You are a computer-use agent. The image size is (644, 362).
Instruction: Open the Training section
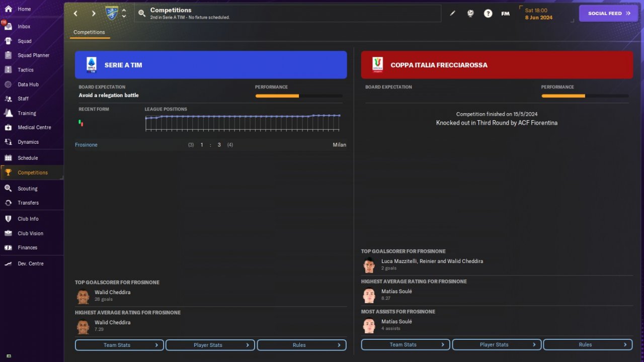[x=32, y=113]
